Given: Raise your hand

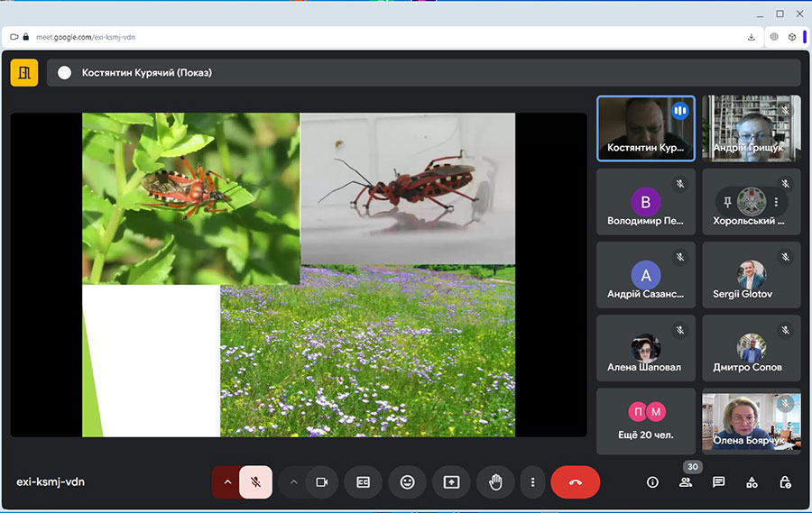Looking at the screenshot, I should coord(495,482).
